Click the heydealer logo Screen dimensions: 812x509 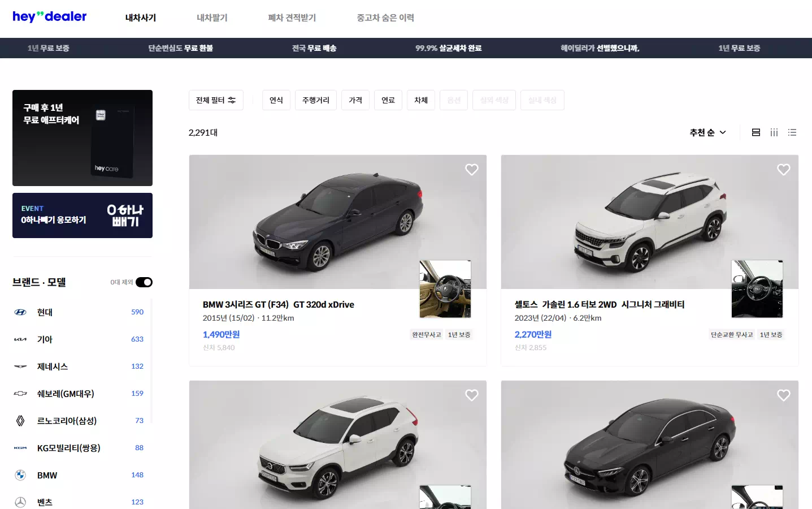pyautogui.click(x=50, y=16)
